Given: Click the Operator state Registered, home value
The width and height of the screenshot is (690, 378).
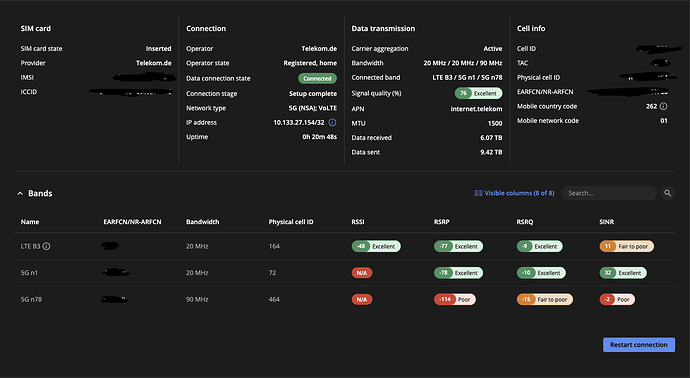Looking at the screenshot, I should tap(310, 63).
